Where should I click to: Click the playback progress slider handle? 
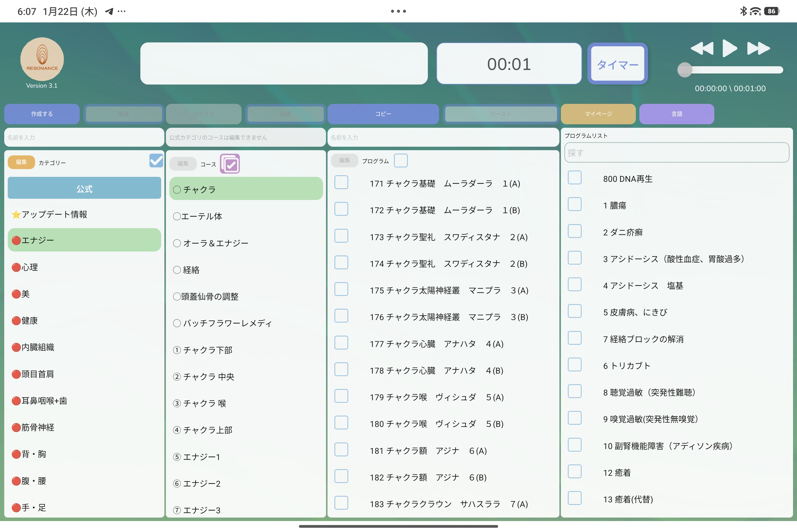(685, 70)
